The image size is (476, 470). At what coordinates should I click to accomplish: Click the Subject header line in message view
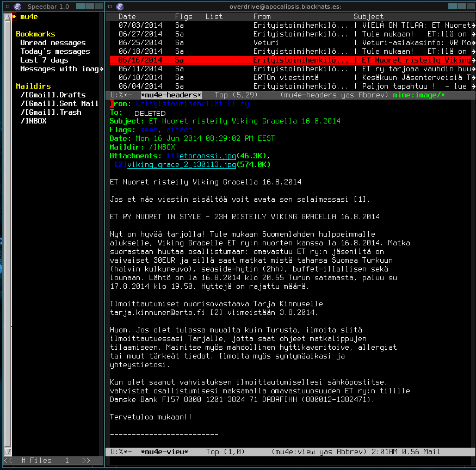[225, 121]
